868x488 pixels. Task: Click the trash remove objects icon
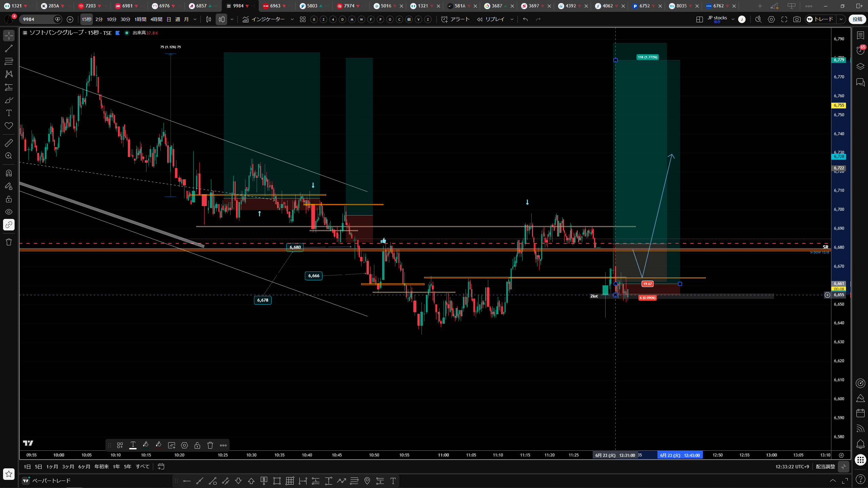tap(9, 242)
